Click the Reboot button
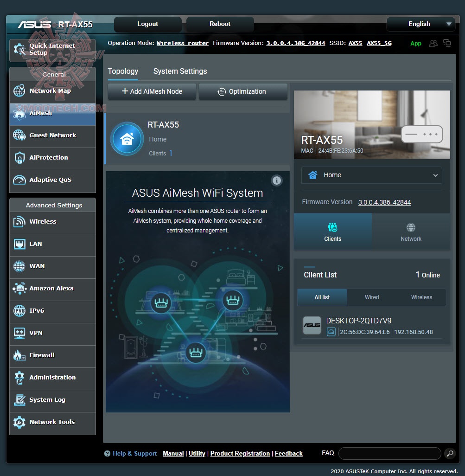The width and height of the screenshot is (465, 476). pyautogui.click(x=220, y=24)
